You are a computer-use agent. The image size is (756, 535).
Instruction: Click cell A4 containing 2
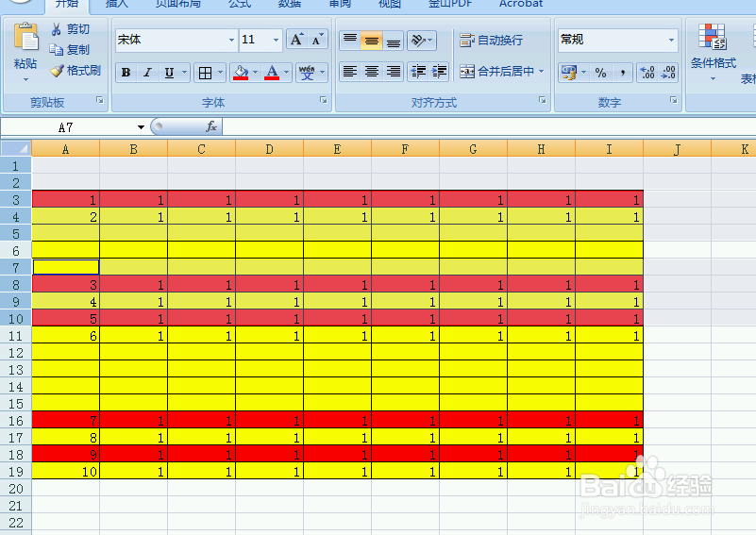[x=66, y=216]
